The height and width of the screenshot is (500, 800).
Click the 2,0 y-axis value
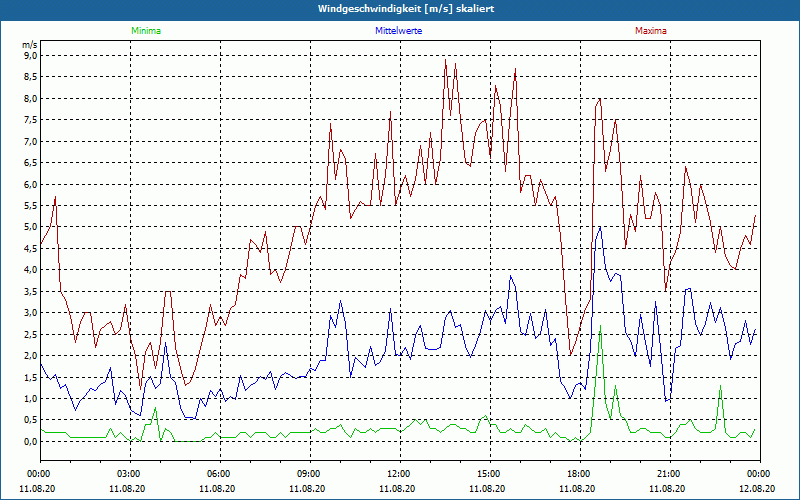(x=31, y=356)
